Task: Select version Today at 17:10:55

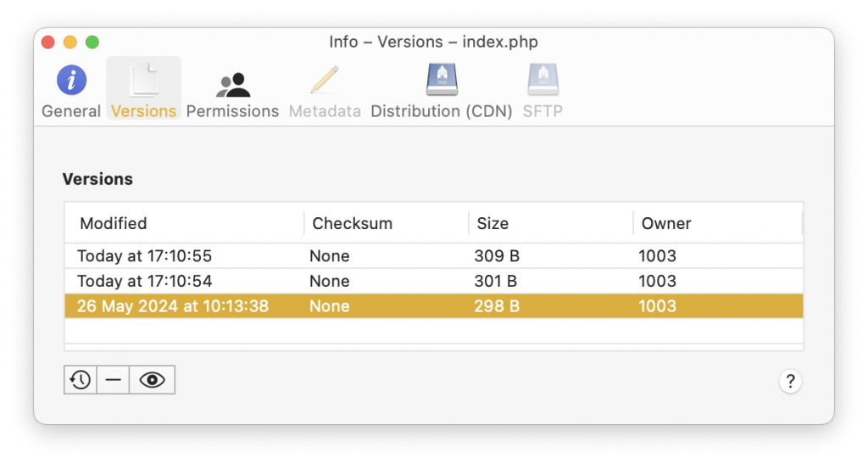Action: coord(434,256)
